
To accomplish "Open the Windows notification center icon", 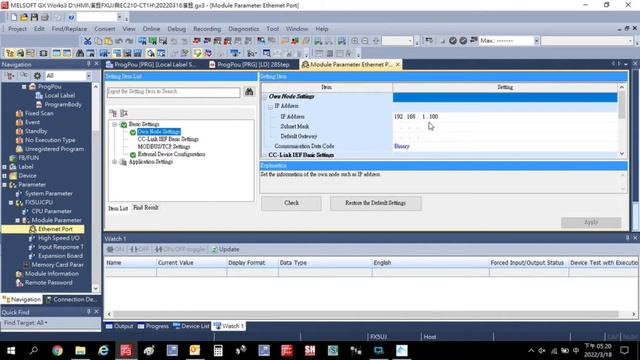I will pyautogui.click(x=624, y=350).
